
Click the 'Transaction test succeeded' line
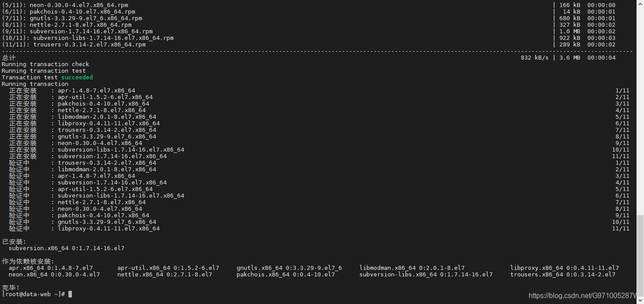(x=48, y=77)
